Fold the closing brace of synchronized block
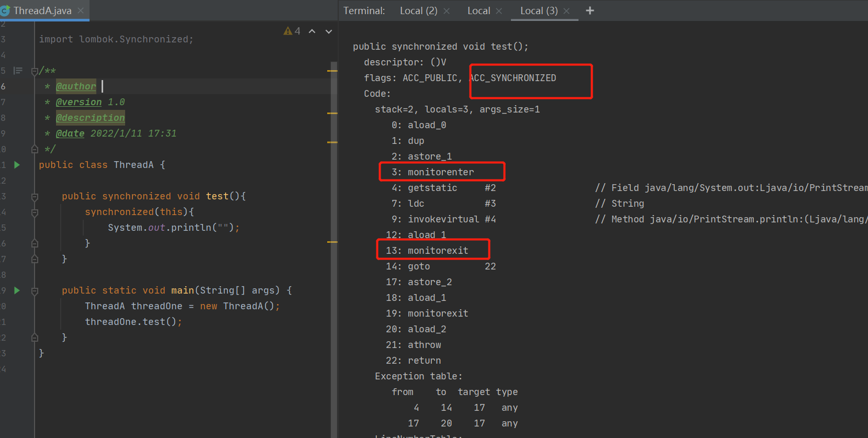This screenshot has height=438, width=868. click(35, 243)
